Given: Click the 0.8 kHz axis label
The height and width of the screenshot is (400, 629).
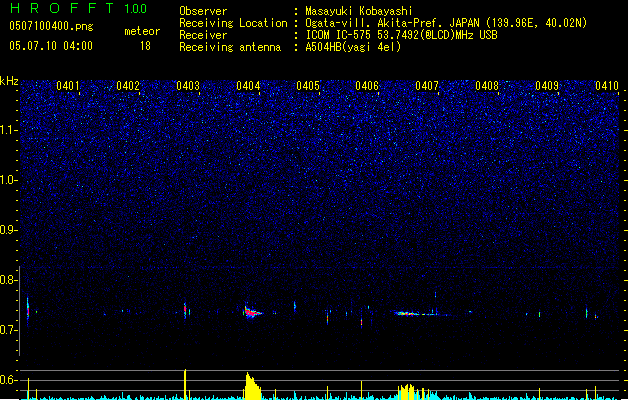Looking at the screenshot, I should coord(9,280).
